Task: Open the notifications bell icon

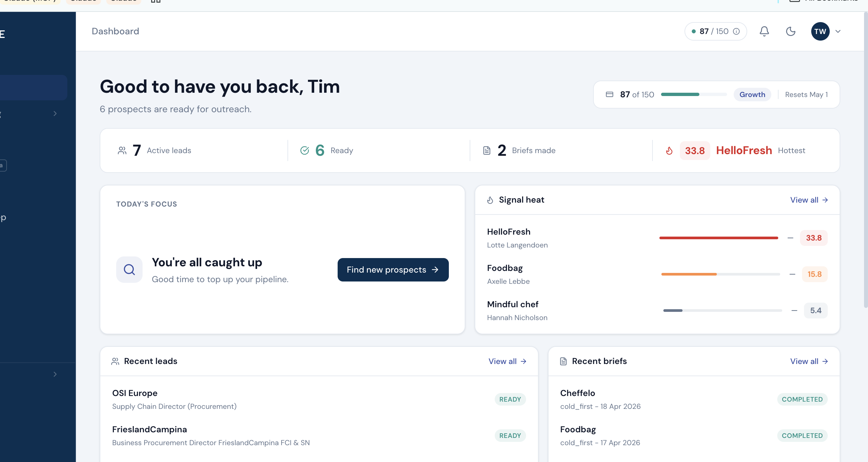Action: 764,31
